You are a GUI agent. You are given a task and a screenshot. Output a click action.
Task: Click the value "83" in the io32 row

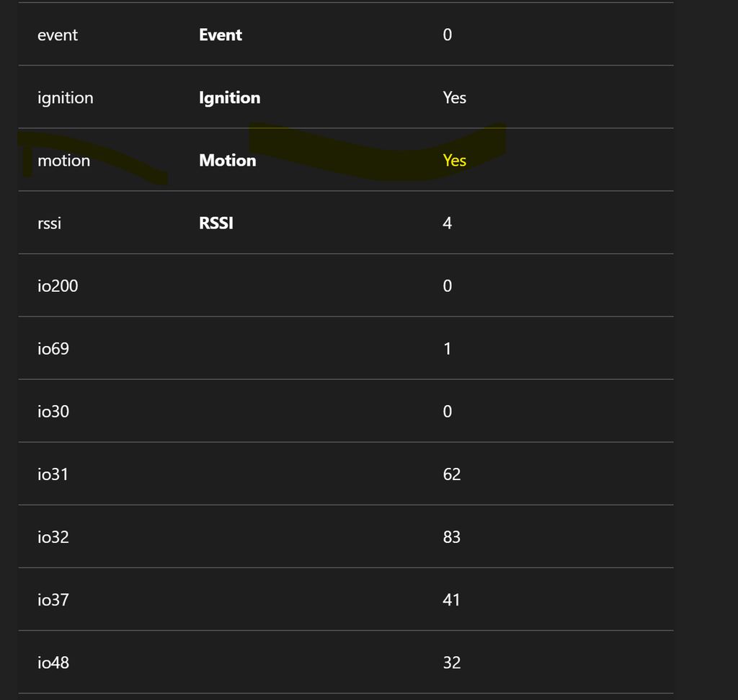[x=452, y=536]
